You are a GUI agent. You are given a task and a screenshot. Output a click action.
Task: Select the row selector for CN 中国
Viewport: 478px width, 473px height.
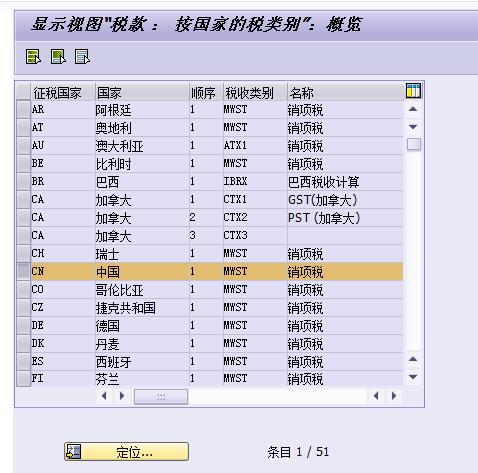click(x=23, y=271)
